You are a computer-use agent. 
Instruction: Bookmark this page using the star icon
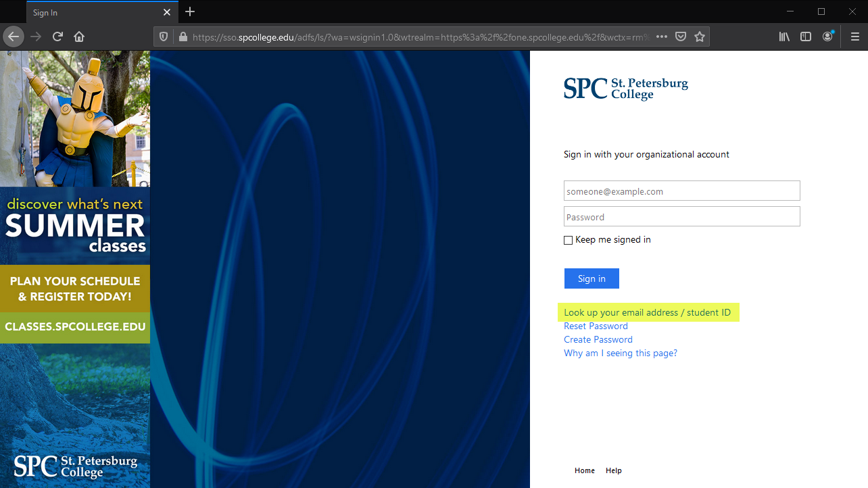[700, 36]
